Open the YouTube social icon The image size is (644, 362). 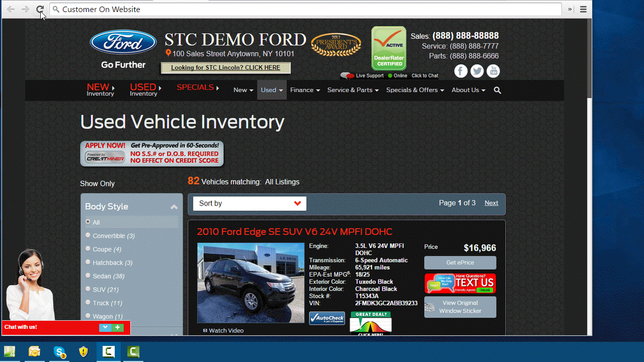point(493,71)
